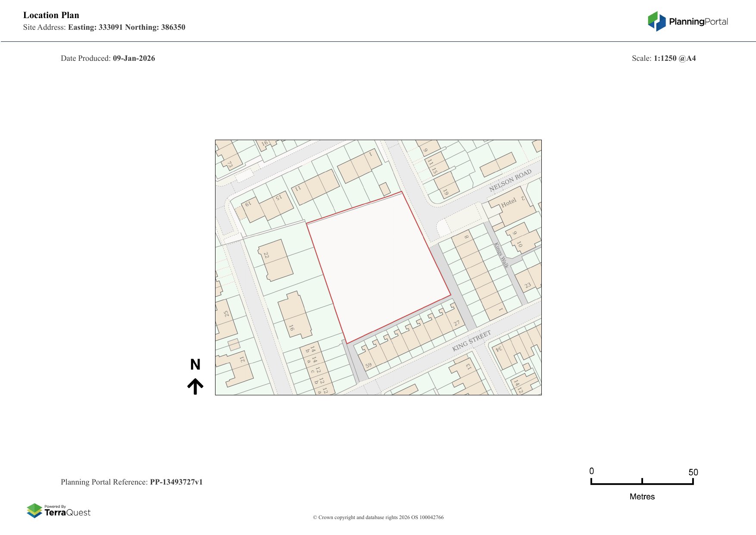Click the TerraQuest logo icon
Image resolution: width=756 pixels, height=535 pixels.
coord(34,510)
